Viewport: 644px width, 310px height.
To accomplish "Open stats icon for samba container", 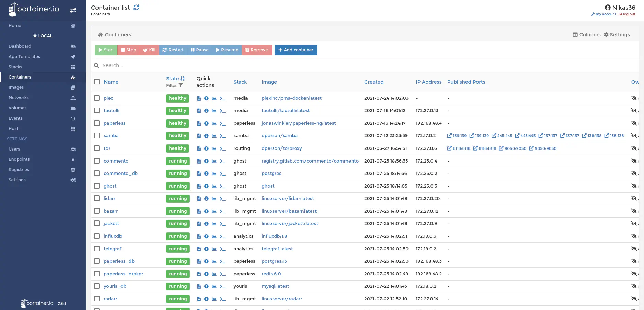I will [214, 136].
